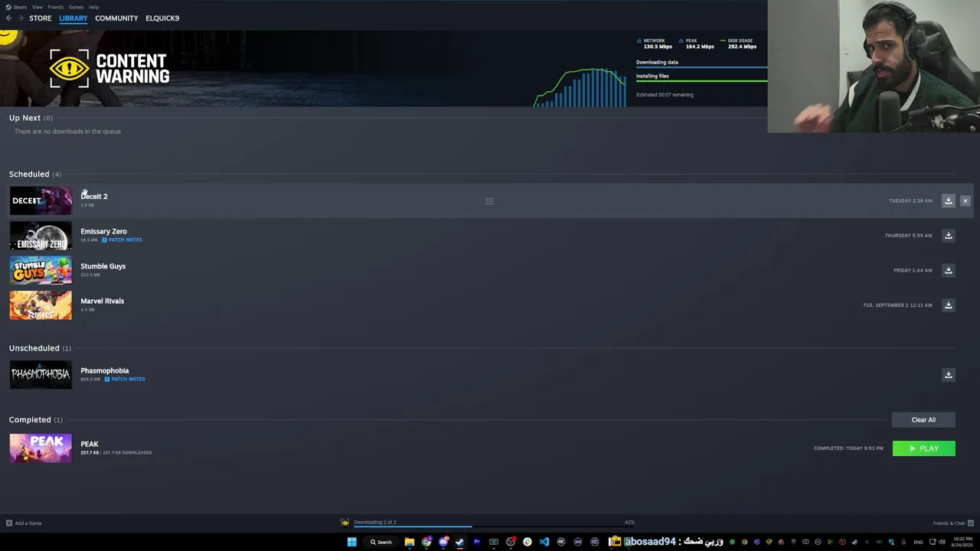Clear All completed downloads

coord(923,420)
